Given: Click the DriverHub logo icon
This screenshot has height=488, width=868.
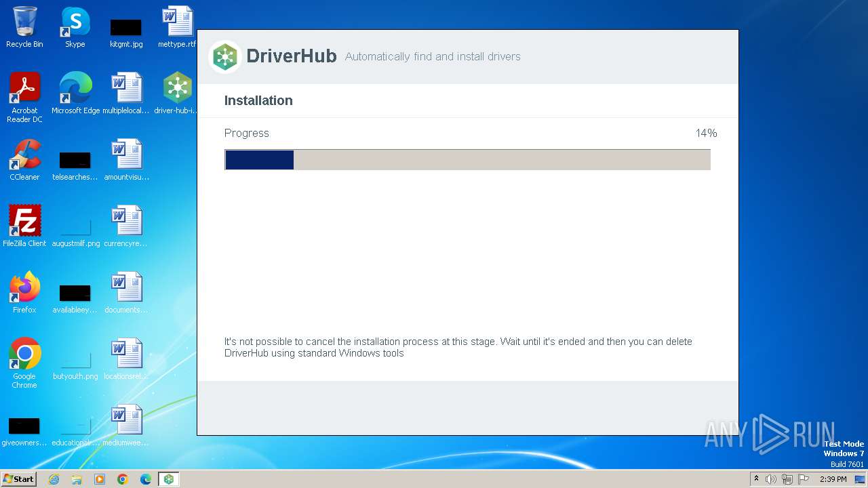Looking at the screenshot, I should pos(225,56).
